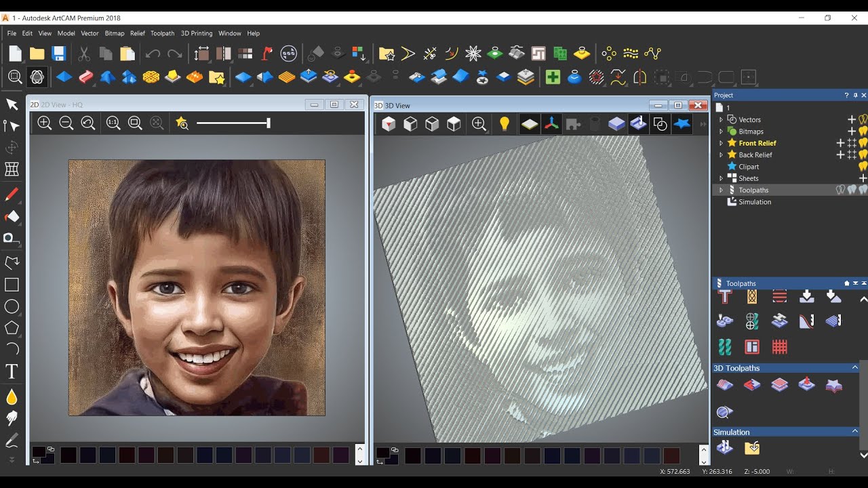The image size is (868, 488).
Task: Click the green plus Add Relief icon
Action: point(553,77)
